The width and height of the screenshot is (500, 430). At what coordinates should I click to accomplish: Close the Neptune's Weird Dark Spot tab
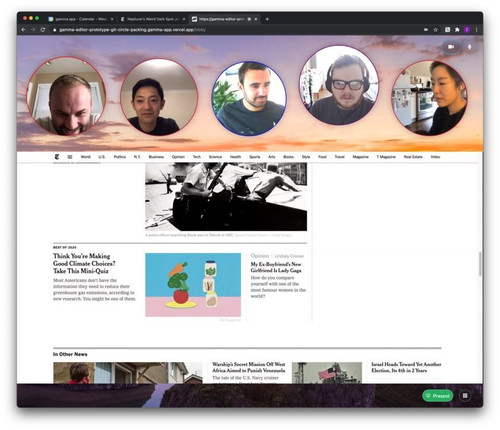tap(184, 19)
